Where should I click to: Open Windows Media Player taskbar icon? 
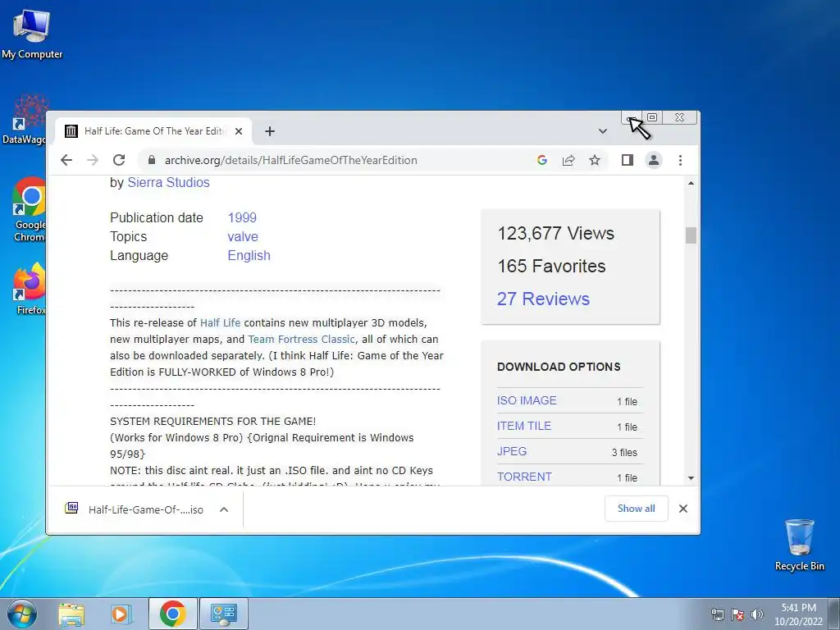[x=121, y=614]
